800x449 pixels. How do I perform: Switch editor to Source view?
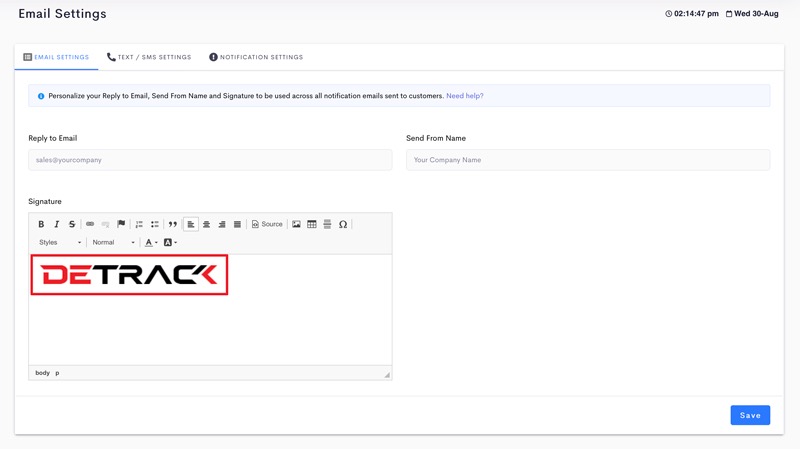[267, 224]
